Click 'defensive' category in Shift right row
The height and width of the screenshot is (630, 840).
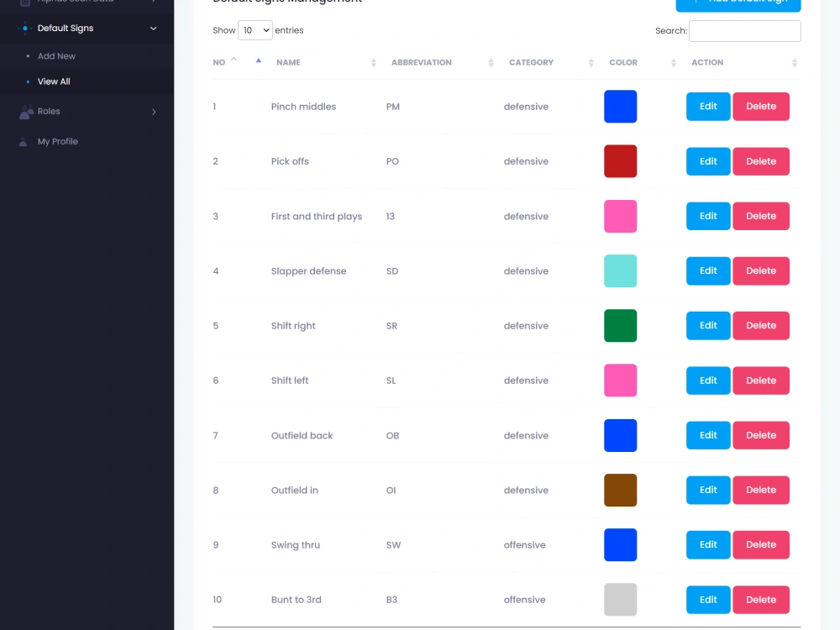pos(526,326)
